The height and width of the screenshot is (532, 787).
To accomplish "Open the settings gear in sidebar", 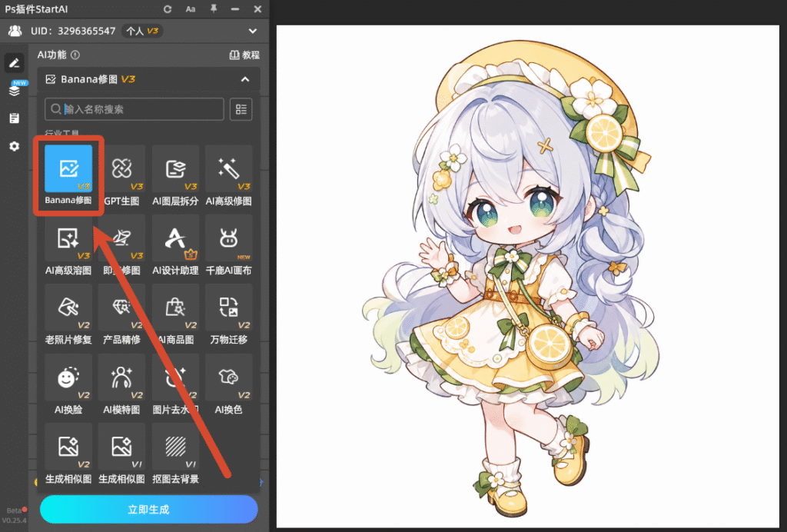I will click(14, 146).
